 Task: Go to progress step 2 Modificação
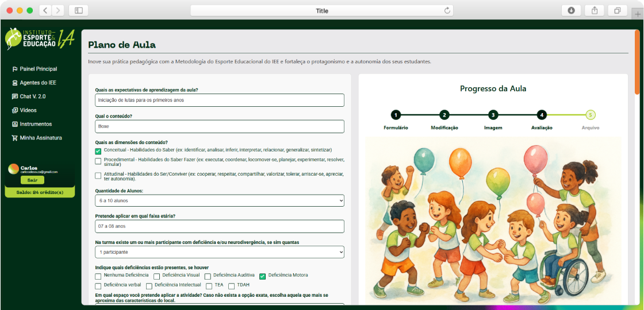coord(444,115)
